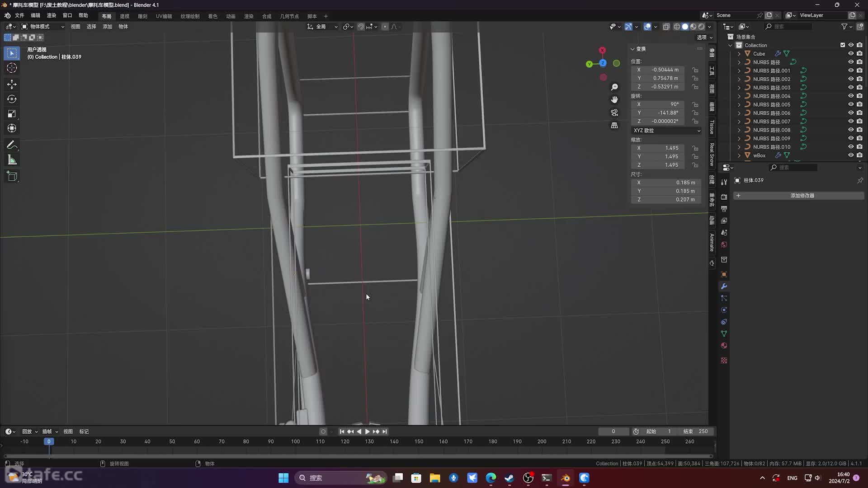Hide the Cube object in outliner
This screenshot has height=488, width=868.
tap(851, 53)
